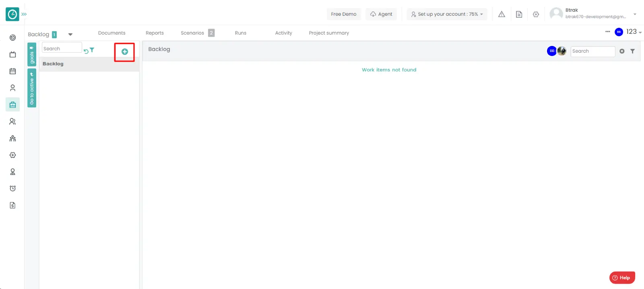Click the work items filter funnel icon
This screenshot has height=289, width=644.
point(632,51)
